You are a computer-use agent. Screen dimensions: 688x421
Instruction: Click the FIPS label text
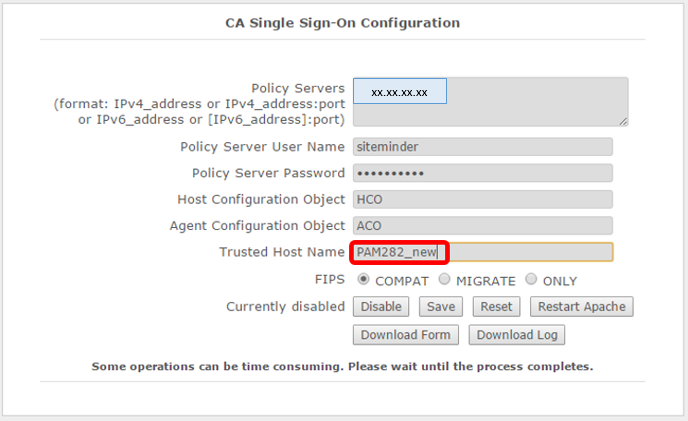tap(330, 280)
